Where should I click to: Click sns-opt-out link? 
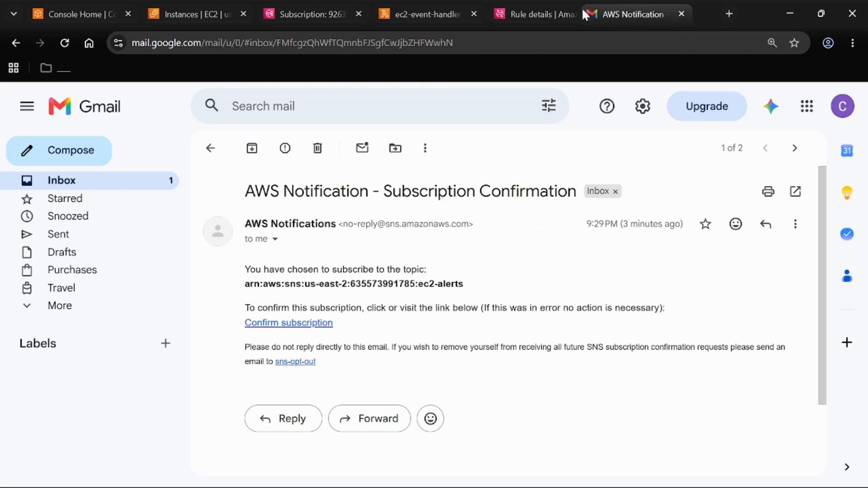point(295,361)
